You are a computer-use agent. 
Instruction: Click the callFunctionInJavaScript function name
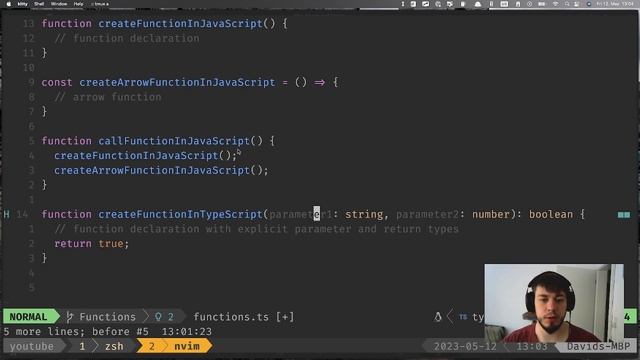coord(174,141)
